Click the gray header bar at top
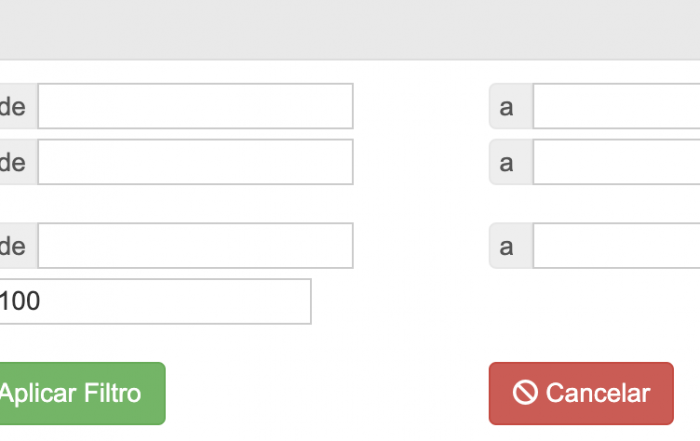The width and height of the screenshot is (700, 441). click(350, 29)
